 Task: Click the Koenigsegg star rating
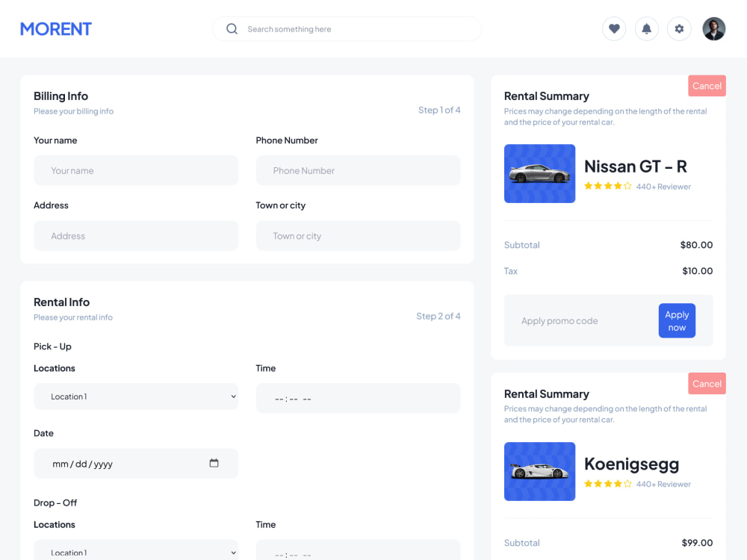point(608,484)
